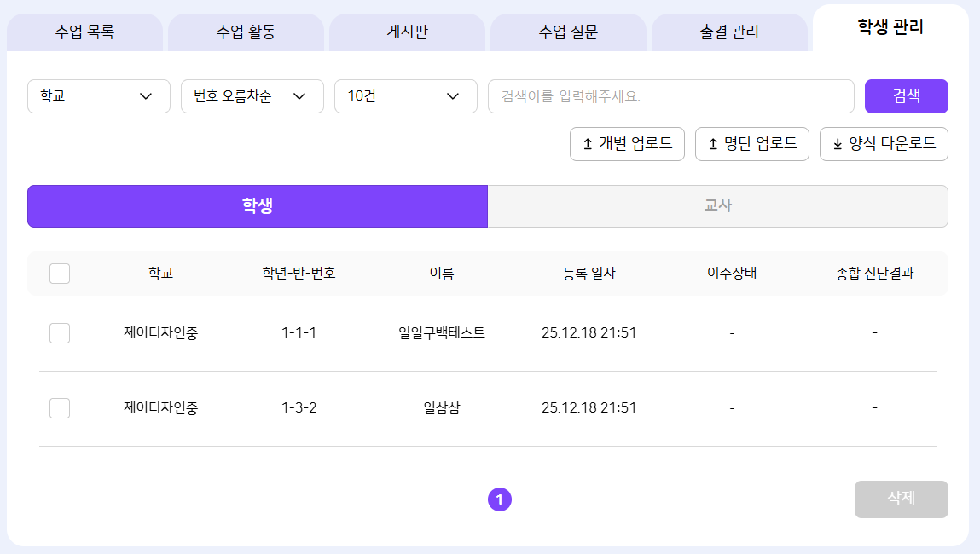Go to page 1 in pagination
The image size is (980, 554).
(x=500, y=500)
